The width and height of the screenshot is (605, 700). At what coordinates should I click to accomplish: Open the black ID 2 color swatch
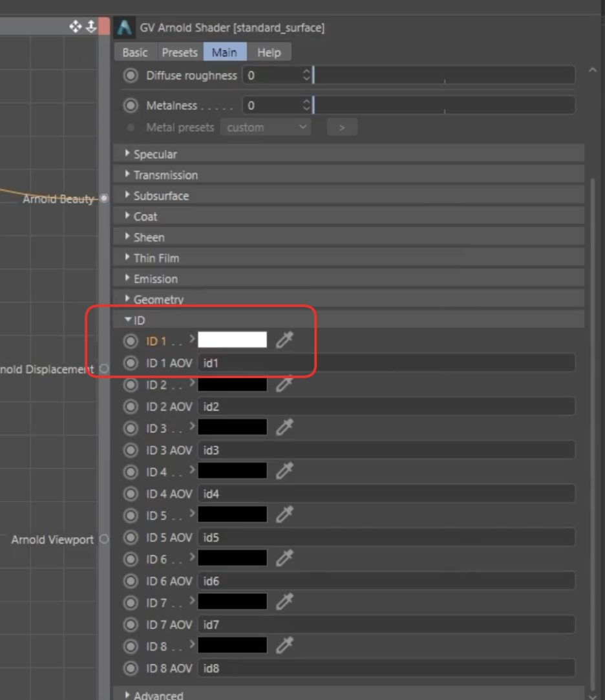232,385
